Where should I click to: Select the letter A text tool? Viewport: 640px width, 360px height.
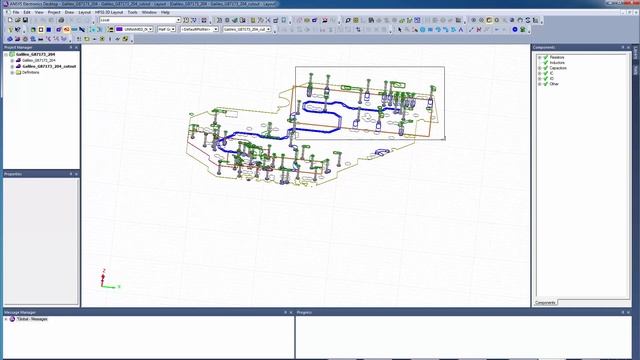point(461,29)
